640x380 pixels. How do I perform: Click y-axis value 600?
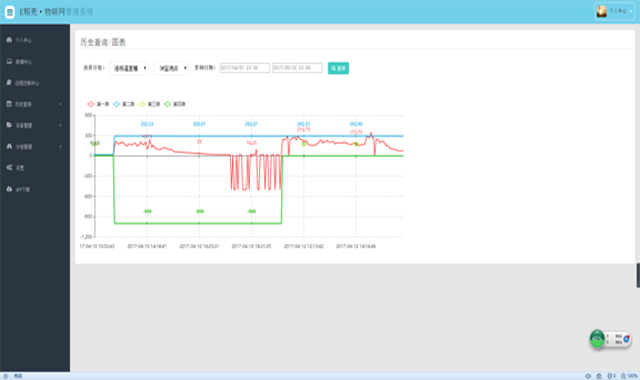[x=88, y=116]
